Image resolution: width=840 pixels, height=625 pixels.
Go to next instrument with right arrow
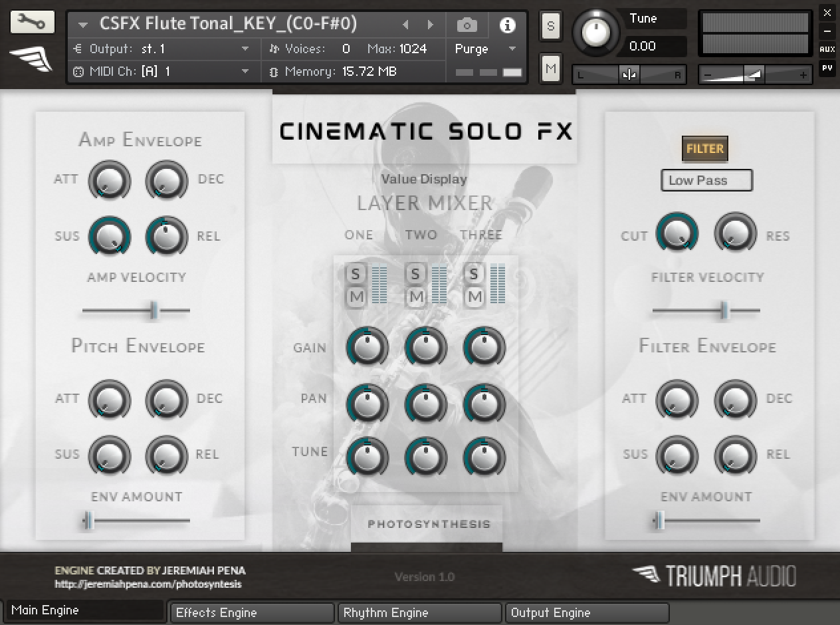[431, 25]
